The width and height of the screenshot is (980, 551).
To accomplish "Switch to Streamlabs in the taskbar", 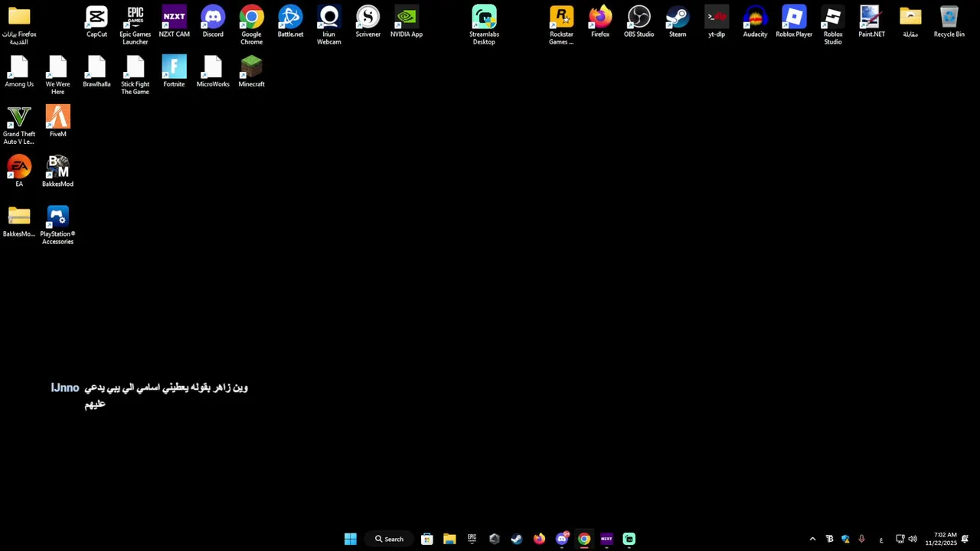I will click(629, 539).
